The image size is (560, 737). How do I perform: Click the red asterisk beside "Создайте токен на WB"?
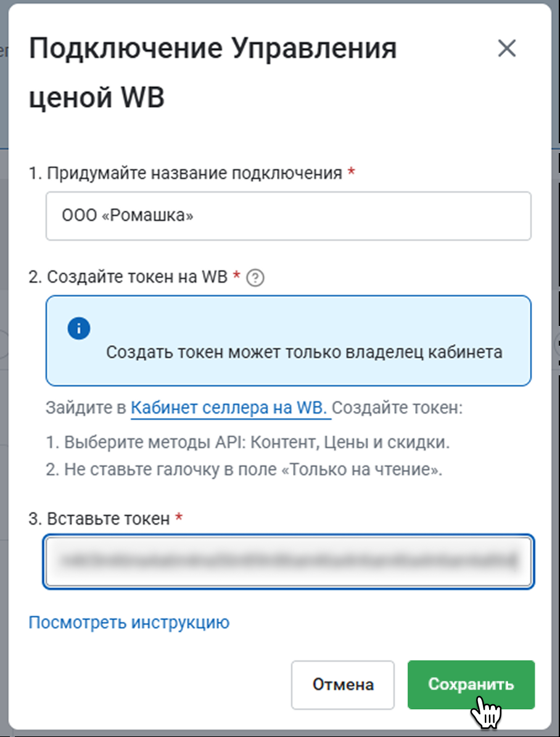point(236,277)
